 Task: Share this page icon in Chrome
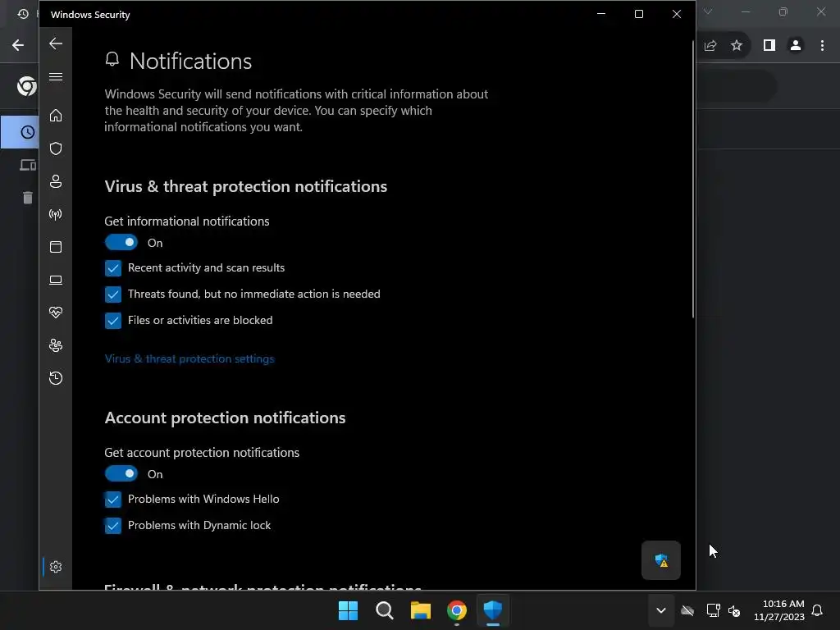click(710, 46)
